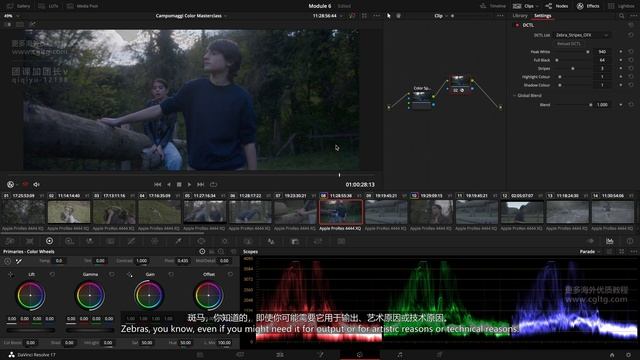Select clip 08 thumbnail

[x=340, y=212]
